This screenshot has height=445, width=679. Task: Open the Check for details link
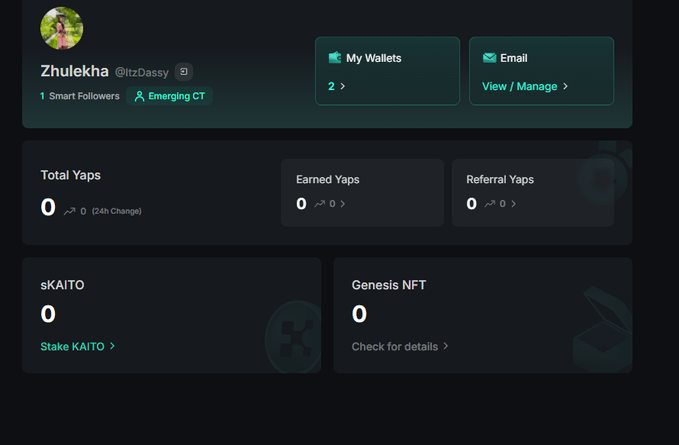pos(395,346)
